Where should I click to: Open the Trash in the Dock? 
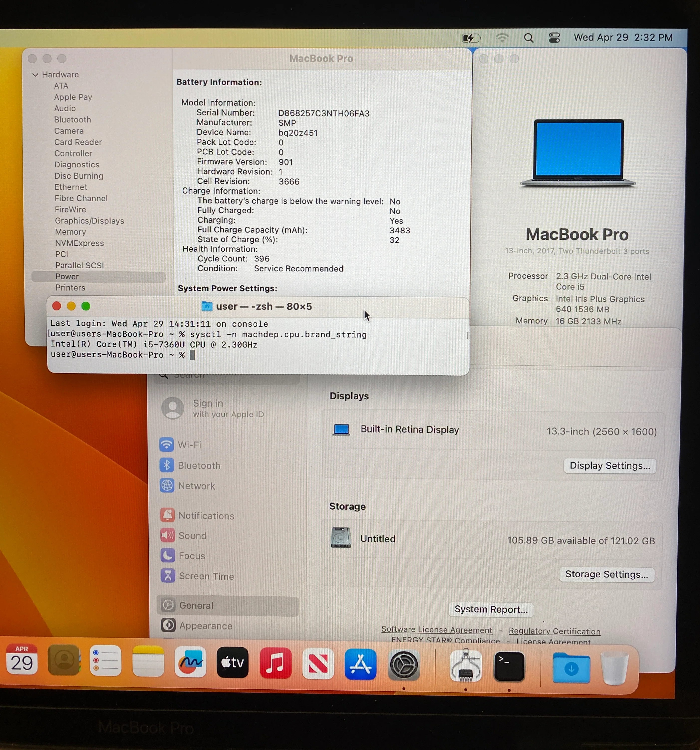click(614, 668)
